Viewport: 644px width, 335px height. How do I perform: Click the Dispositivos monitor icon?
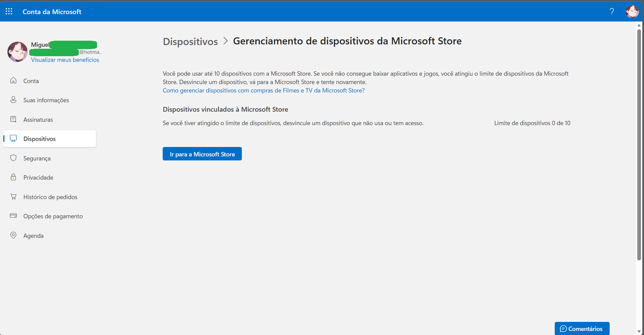[13, 139]
